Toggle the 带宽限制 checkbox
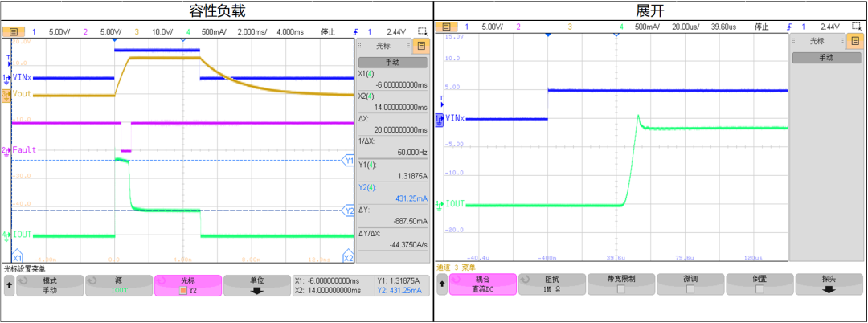This screenshot has width=868, height=323. (x=621, y=288)
